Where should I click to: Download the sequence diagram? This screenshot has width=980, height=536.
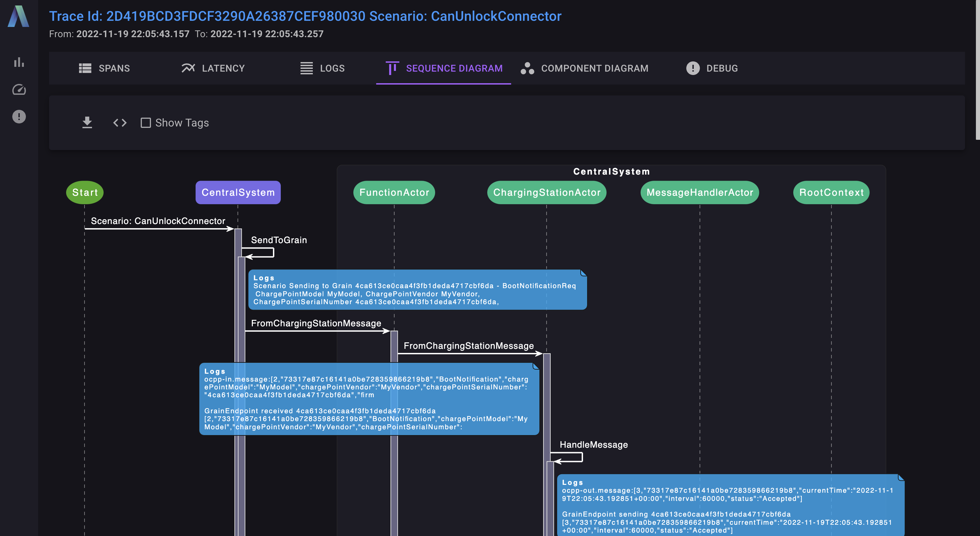point(87,123)
